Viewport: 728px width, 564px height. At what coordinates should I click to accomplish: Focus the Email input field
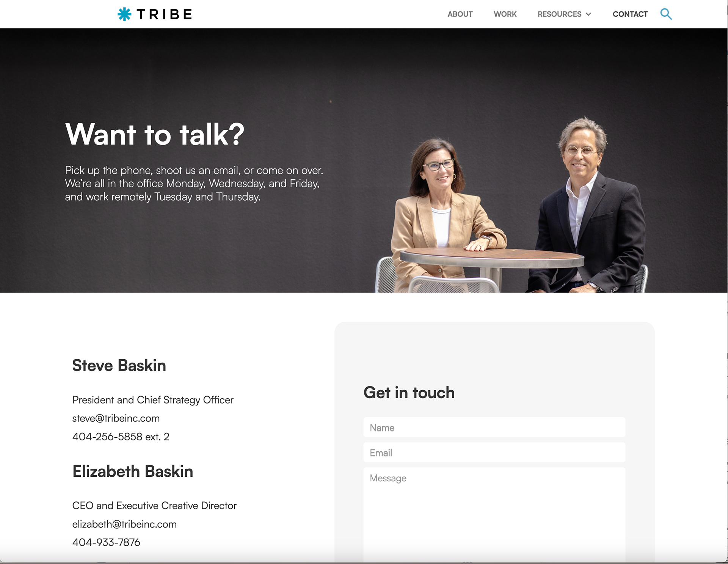coord(494,452)
